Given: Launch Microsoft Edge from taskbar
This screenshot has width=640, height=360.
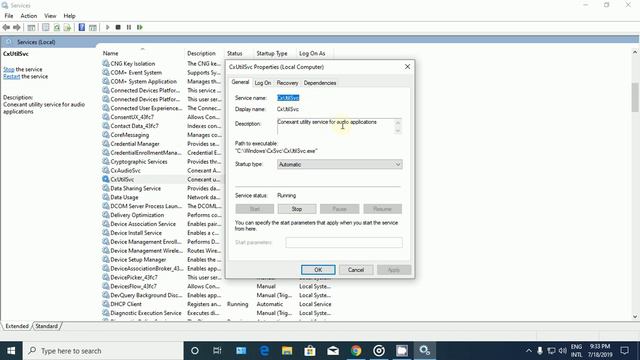Looking at the screenshot, I should point(264,351).
